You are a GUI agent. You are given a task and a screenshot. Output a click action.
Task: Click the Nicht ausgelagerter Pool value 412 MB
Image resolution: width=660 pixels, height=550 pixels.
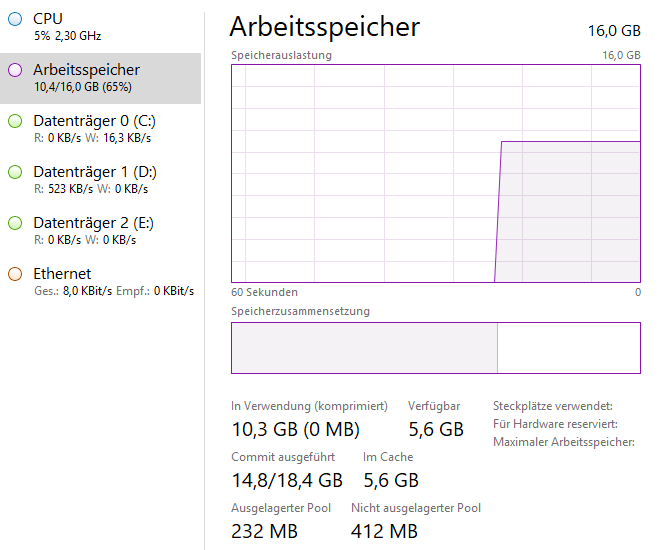(x=384, y=531)
